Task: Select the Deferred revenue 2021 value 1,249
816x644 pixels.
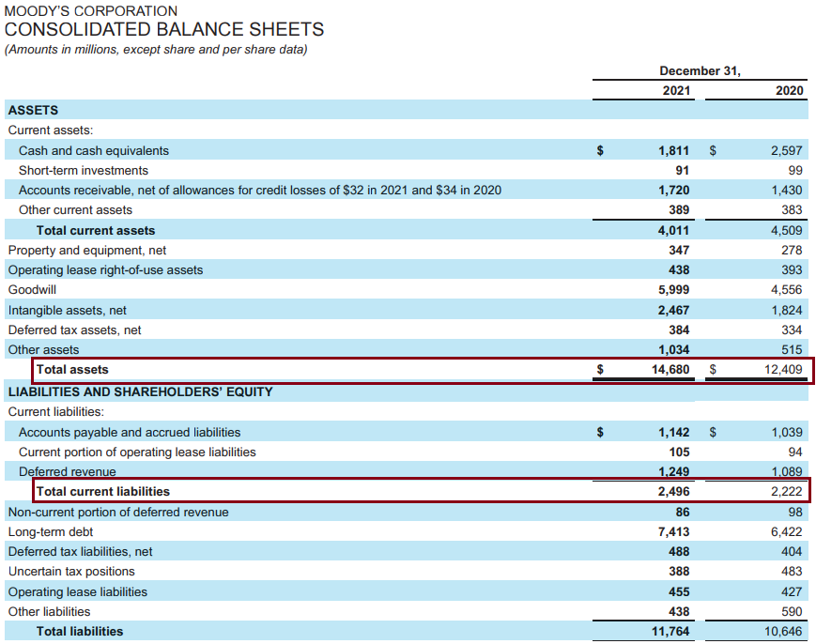Action: (673, 471)
